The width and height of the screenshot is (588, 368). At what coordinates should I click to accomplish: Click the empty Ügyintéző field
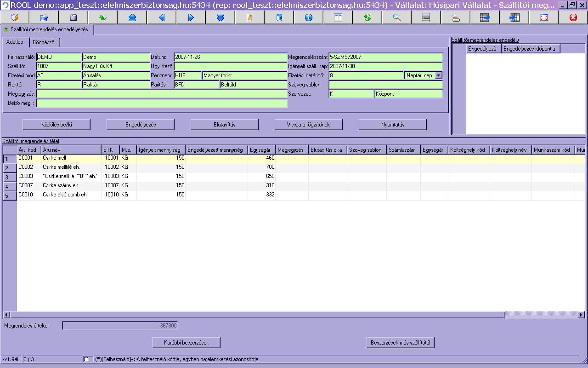point(231,66)
